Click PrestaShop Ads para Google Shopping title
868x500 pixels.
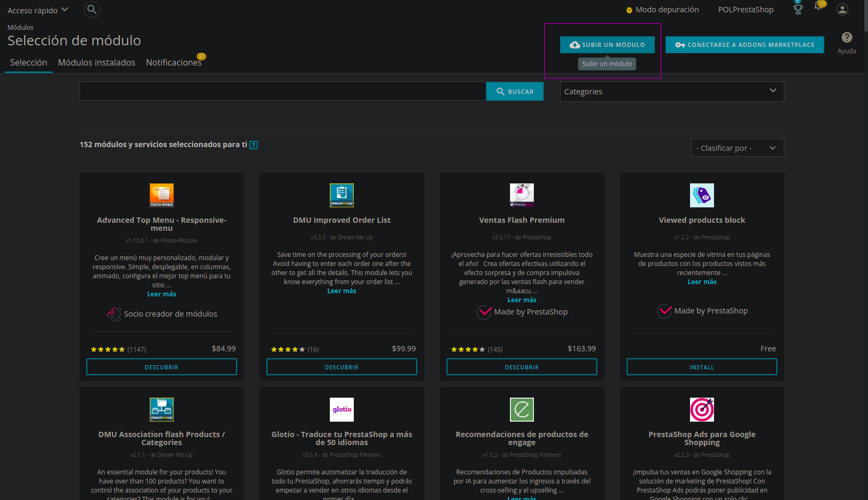click(x=702, y=438)
